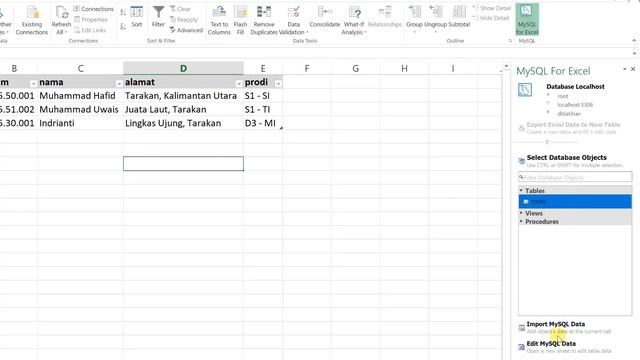Select column D header
This screenshot has height=360, width=640.
coord(183,69)
